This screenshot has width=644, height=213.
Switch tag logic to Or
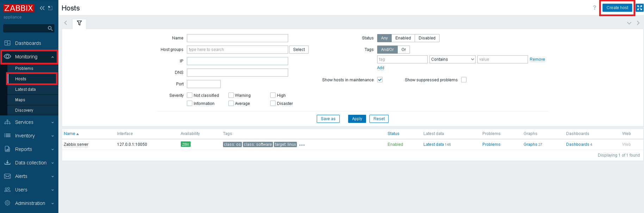tap(404, 50)
